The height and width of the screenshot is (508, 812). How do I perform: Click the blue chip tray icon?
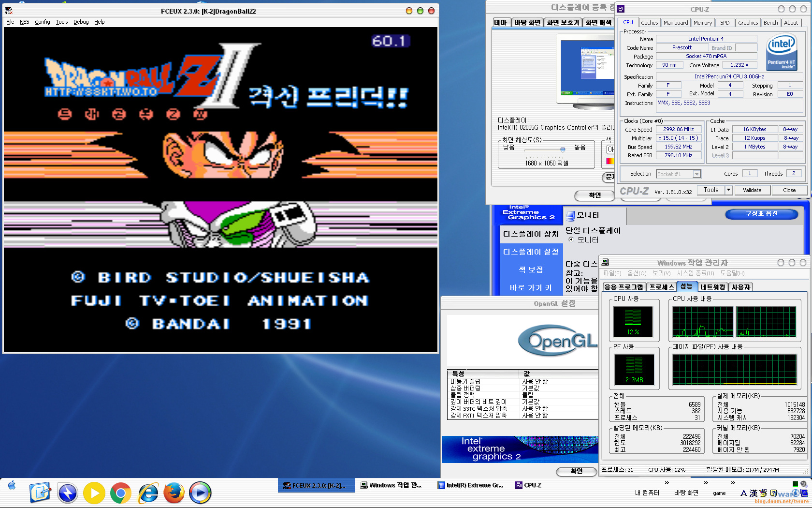click(804, 493)
